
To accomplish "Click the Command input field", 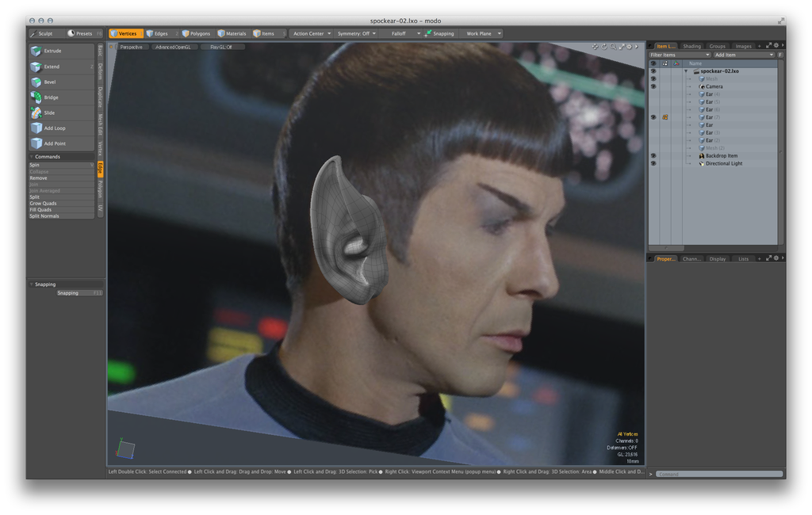I will 719,474.
